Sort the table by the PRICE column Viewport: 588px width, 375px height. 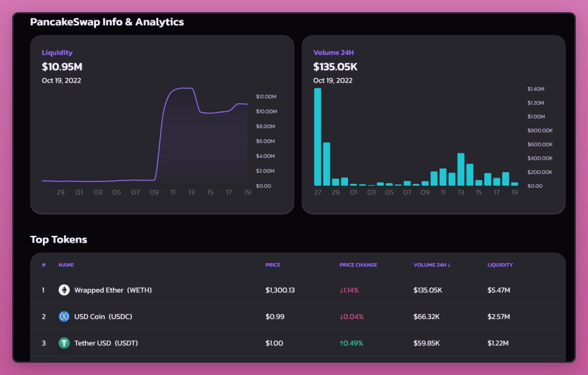coord(272,265)
